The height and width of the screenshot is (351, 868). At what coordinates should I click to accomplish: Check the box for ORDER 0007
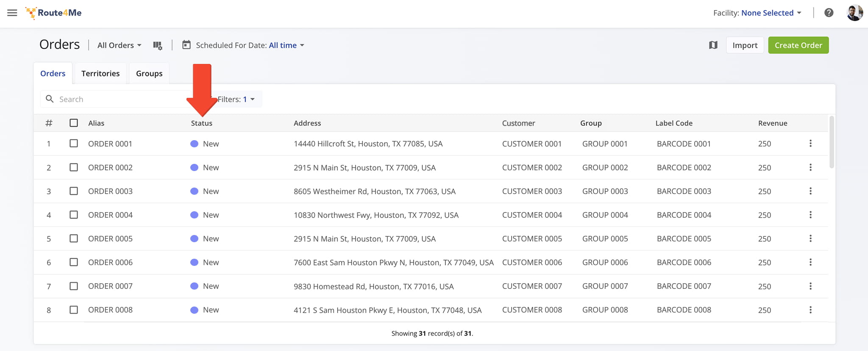[x=74, y=286]
